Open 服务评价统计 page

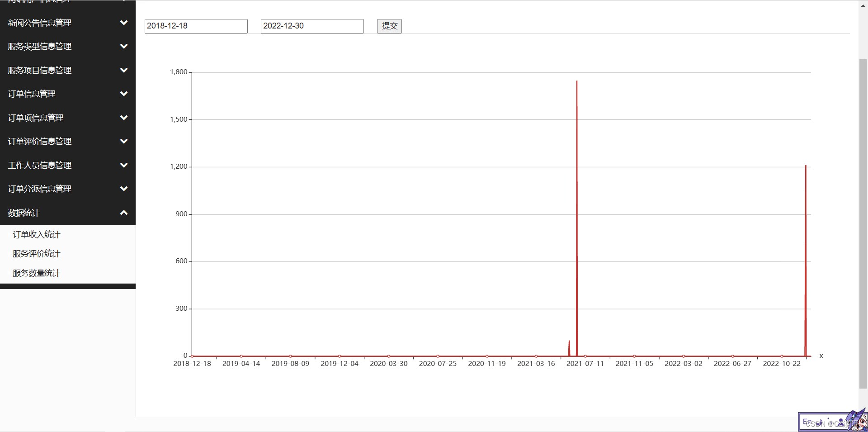pos(37,254)
